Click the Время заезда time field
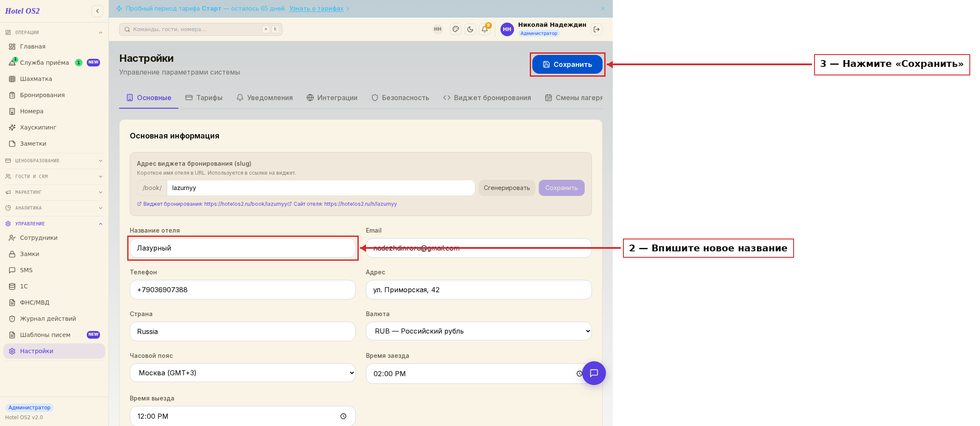The image size is (980, 426). pyautogui.click(x=479, y=374)
